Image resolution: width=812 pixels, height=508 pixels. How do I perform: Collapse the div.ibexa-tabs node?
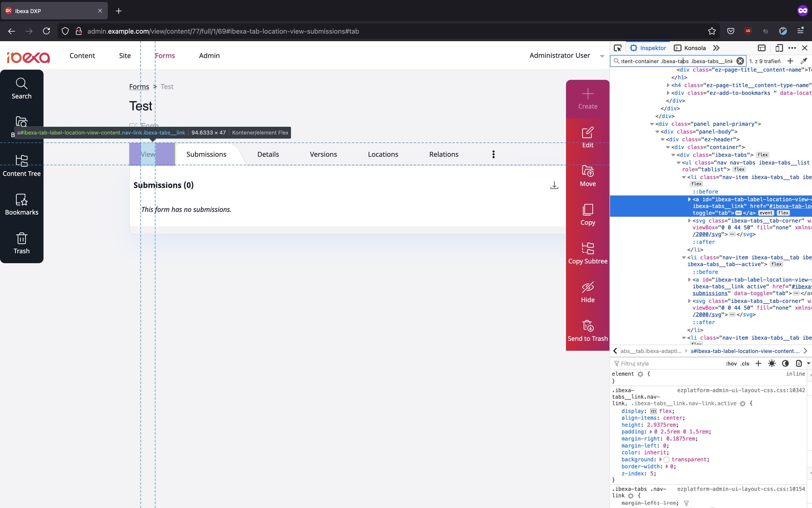click(673, 155)
